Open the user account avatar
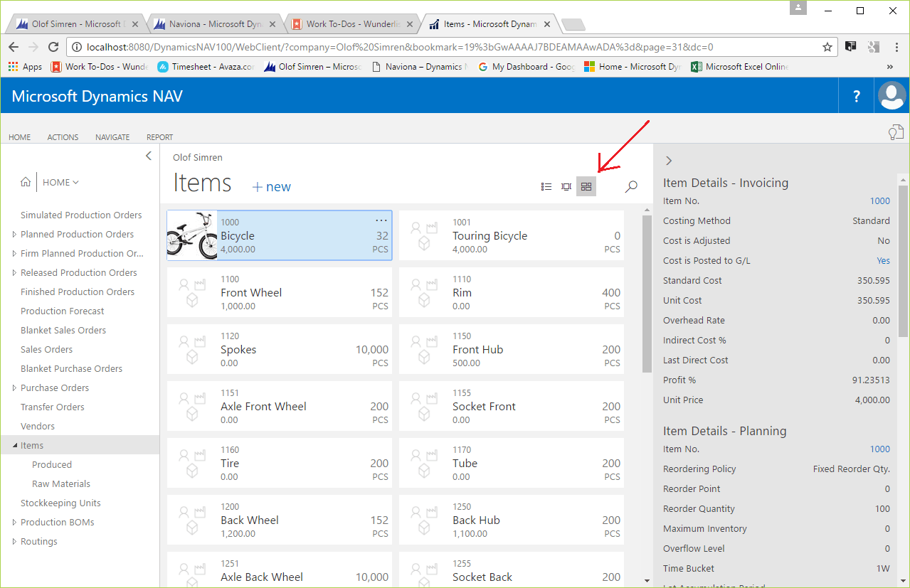The image size is (910, 588). pos(892,96)
